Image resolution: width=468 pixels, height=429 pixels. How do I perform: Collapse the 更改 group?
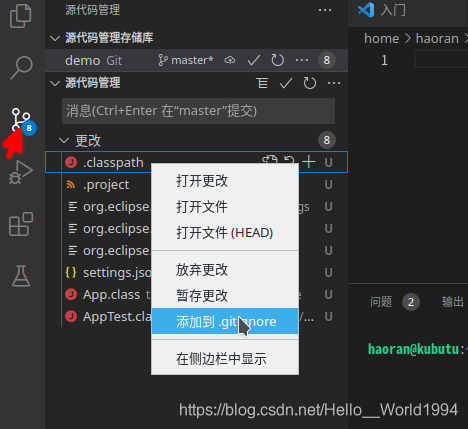64,140
